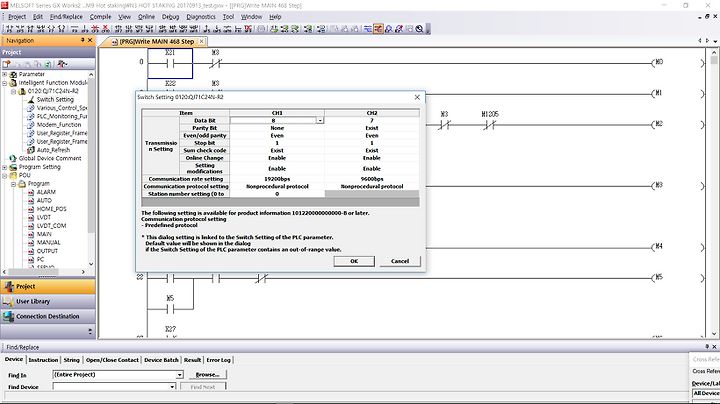Pin the Find/Replace panel
Screen dimensions: 720x404
tap(707, 347)
